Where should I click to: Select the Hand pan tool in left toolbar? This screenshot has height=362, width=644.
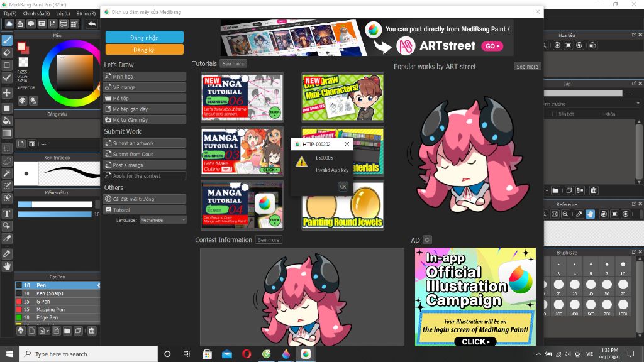coord(7,266)
